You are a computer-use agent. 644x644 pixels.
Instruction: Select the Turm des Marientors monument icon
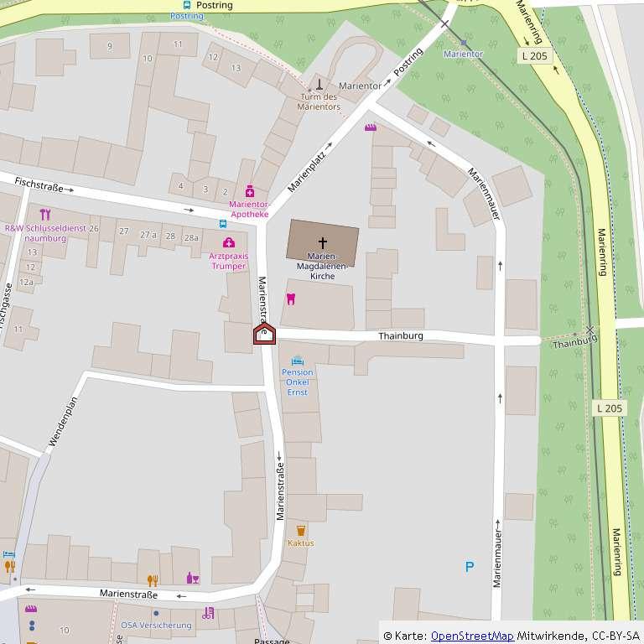(319, 85)
